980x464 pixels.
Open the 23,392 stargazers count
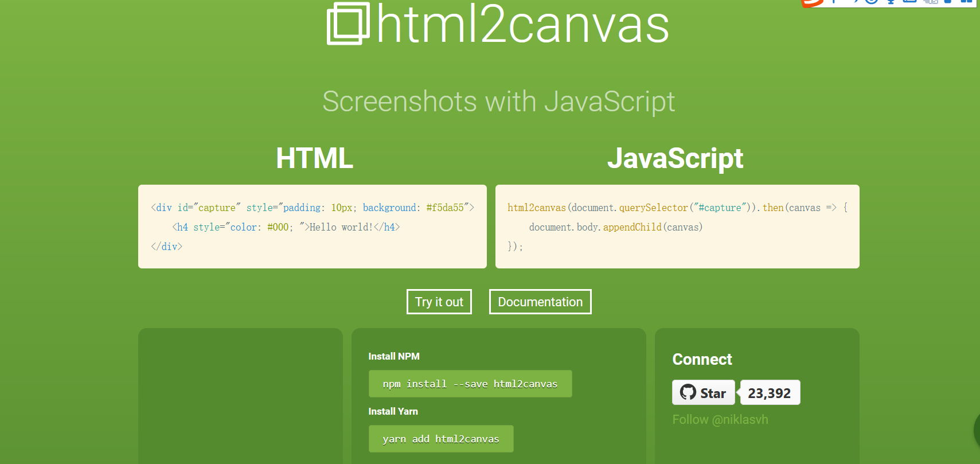coord(770,393)
